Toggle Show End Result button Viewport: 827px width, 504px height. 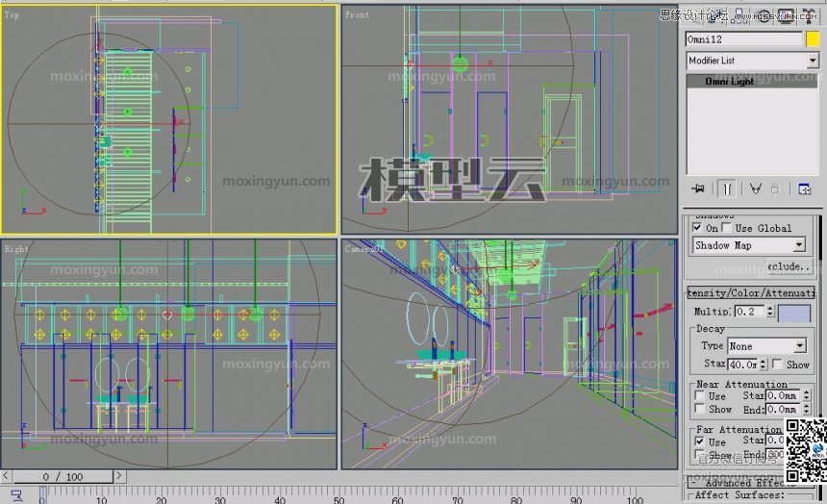(x=727, y=189)
